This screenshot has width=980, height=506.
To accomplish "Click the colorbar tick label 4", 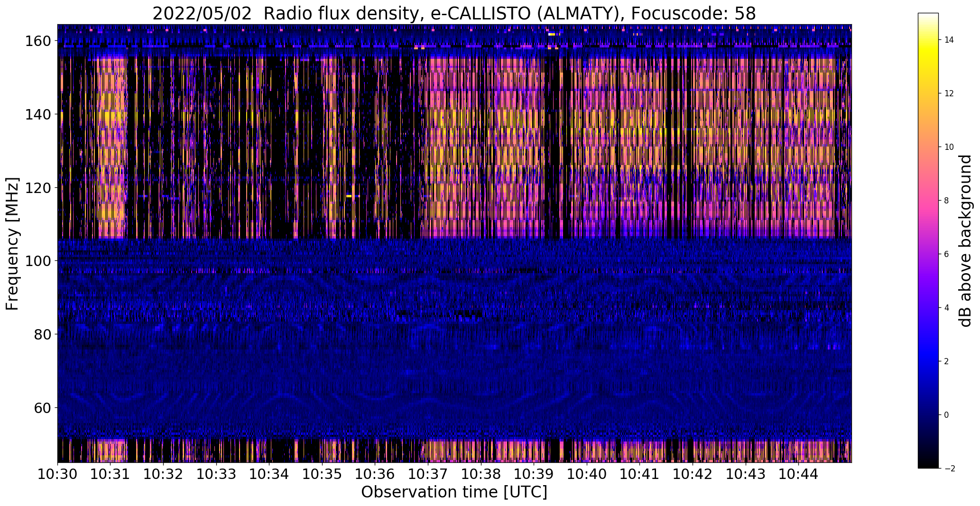I will 947,308.
